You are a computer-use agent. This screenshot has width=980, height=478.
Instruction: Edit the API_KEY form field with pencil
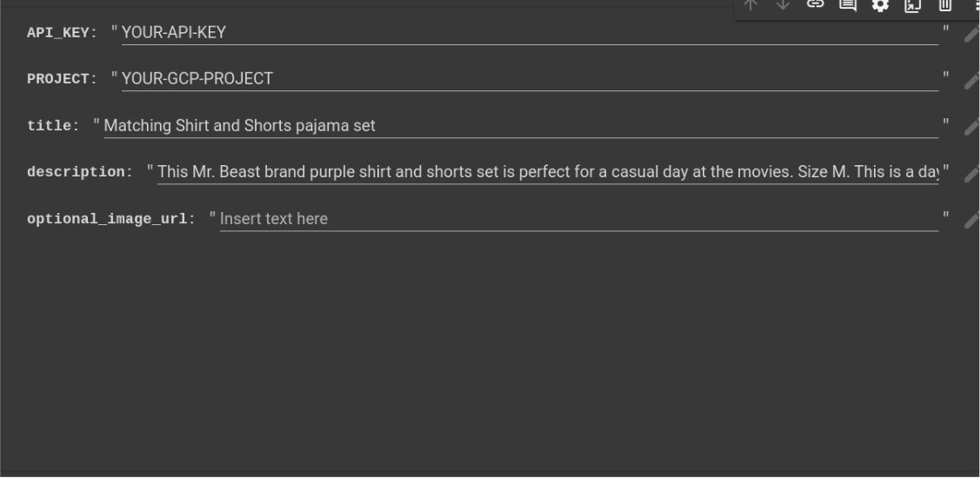tap(971, 34)
